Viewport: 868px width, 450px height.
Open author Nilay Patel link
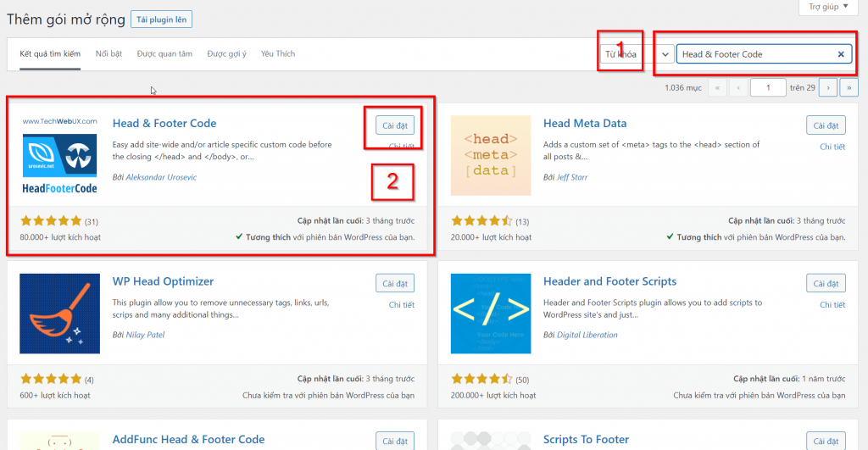point(145,335)
